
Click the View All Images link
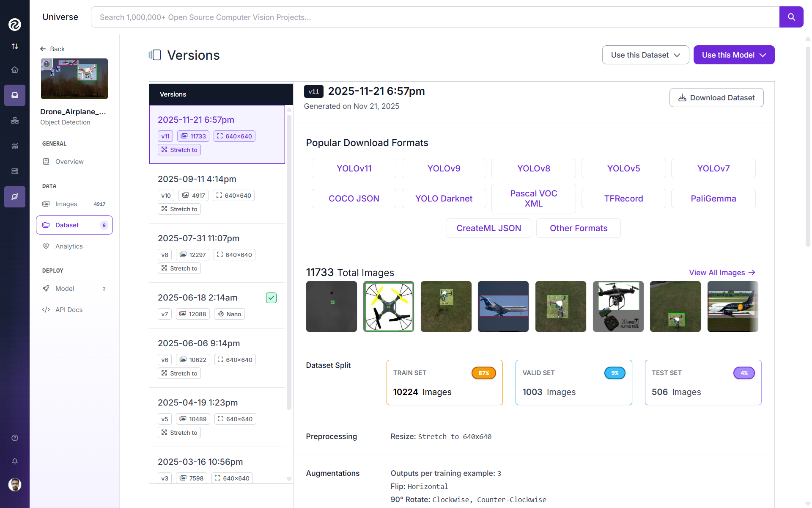click(x=721, y=273)
